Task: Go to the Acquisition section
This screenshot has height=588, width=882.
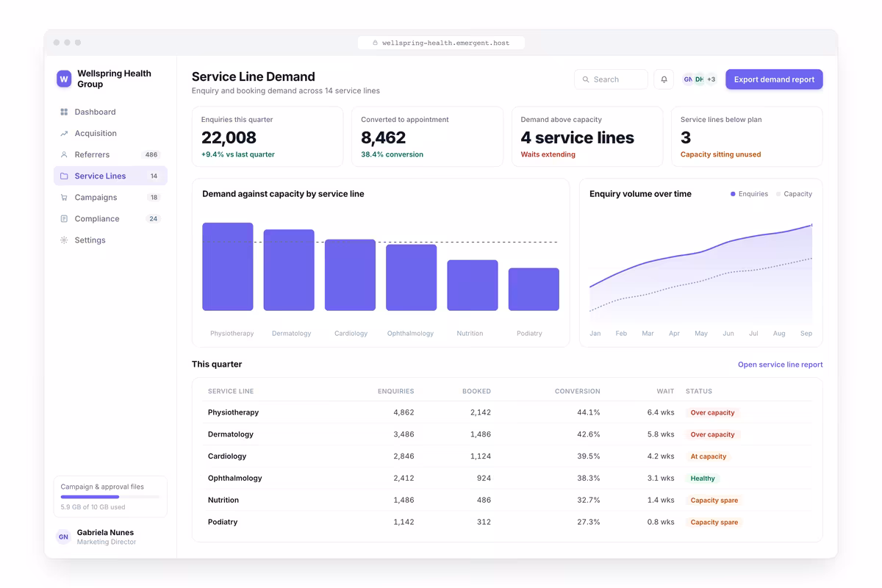Action: [110, 133]
